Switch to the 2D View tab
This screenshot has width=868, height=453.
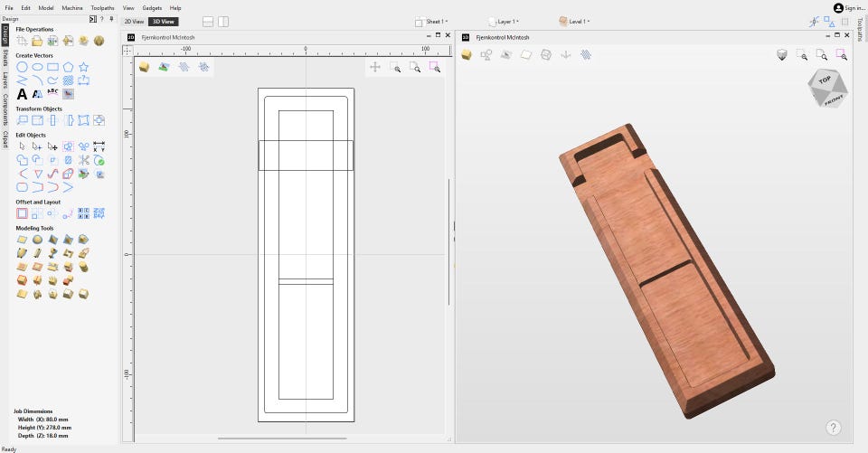click(134, 21)
